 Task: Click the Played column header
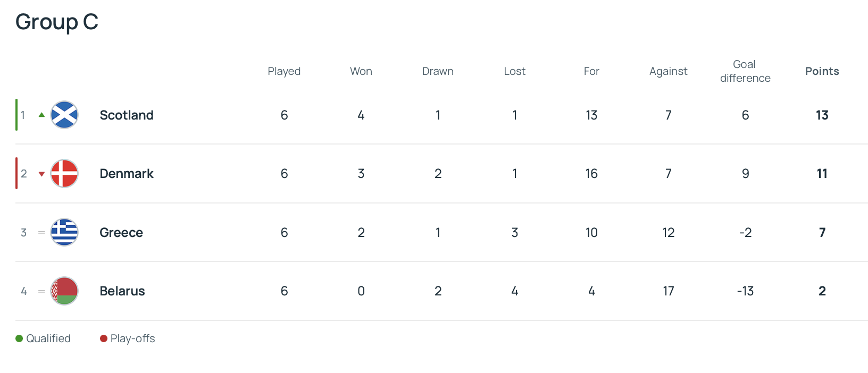284,71
